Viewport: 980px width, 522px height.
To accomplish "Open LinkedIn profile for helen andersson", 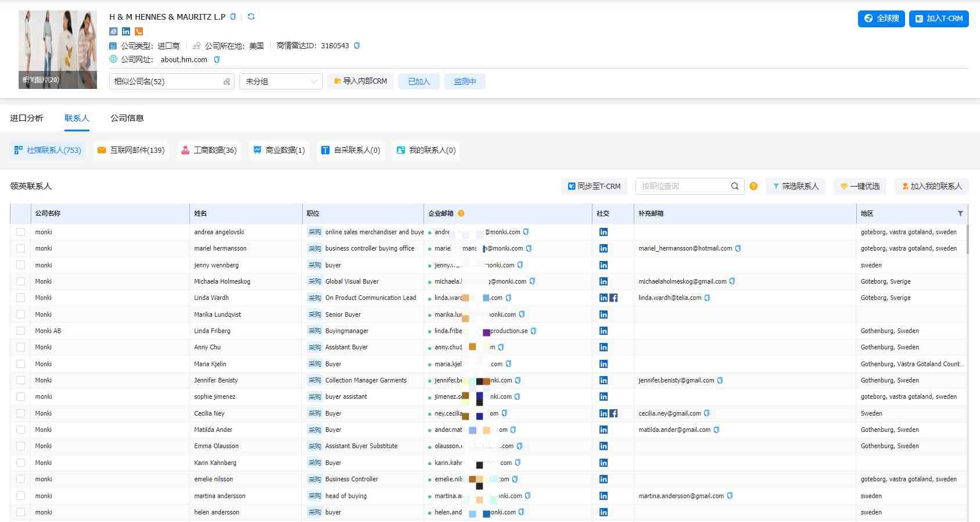I will pos(604,512).
